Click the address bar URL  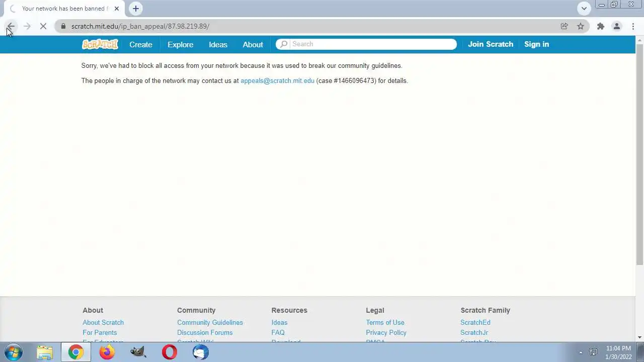[x=140, y=26]
